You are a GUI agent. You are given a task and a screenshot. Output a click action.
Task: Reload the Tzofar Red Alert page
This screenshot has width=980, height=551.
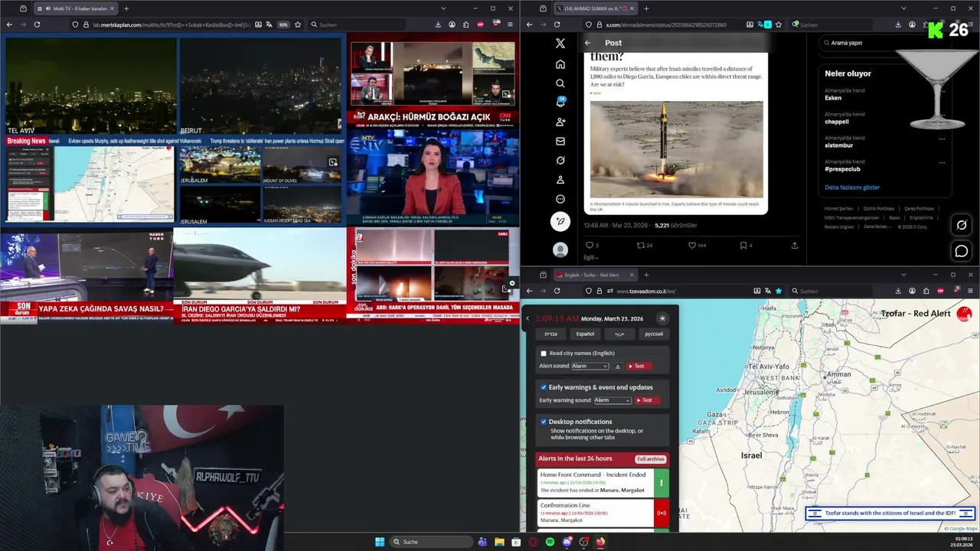coord(557,291)
